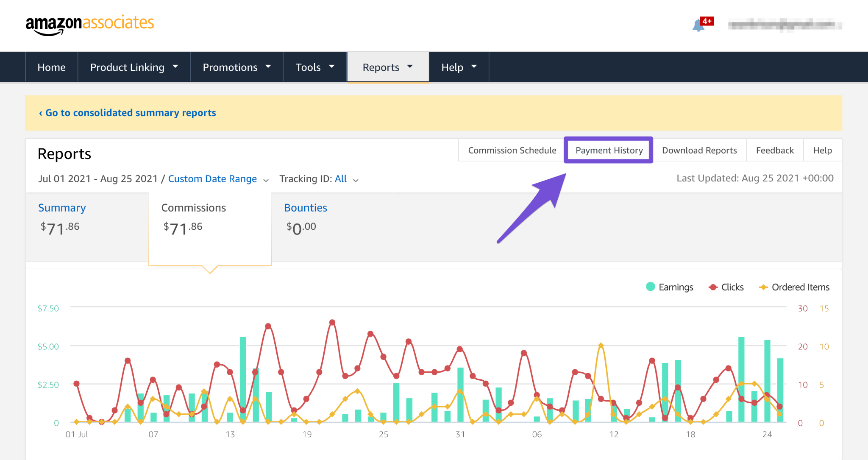
Task: Open the Custom Date Range selector
Action: click(x=218, y=179)
